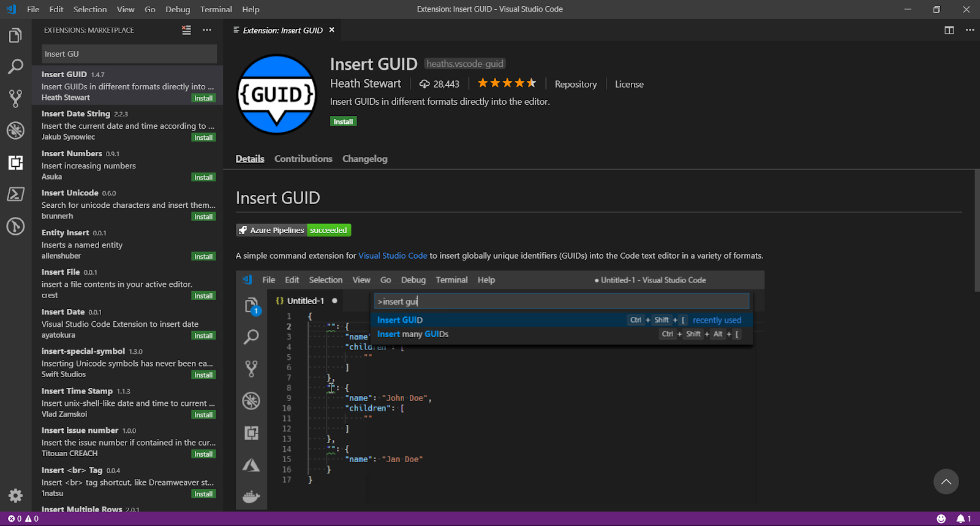Open the Selection menu
The width and height of the screenshot is (980, 526).
tap(90, 9)
